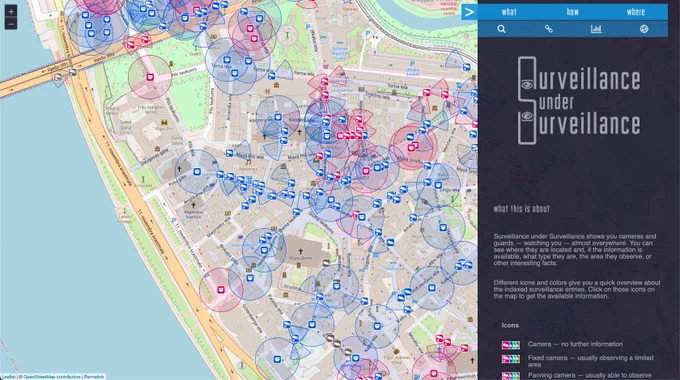680x380 pixels.
Task: Open the OpenStreetMap contributors link
Action: (x=52, y=377)
